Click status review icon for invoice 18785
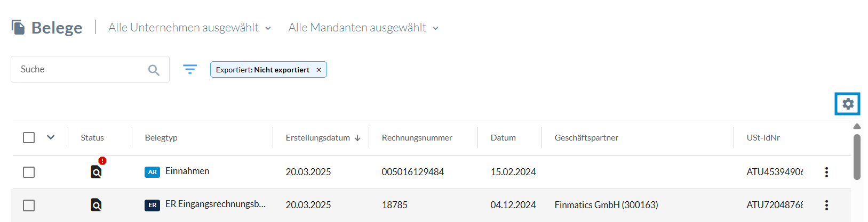The width and height of the screenshot is (868, 222). pos(96,205)
